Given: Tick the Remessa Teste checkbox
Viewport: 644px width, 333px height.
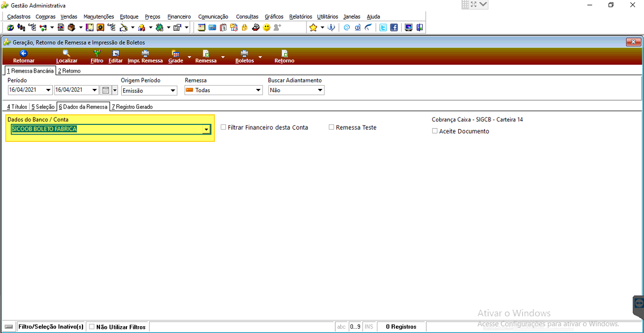Looking at the screenshot, I should (331, 127).
